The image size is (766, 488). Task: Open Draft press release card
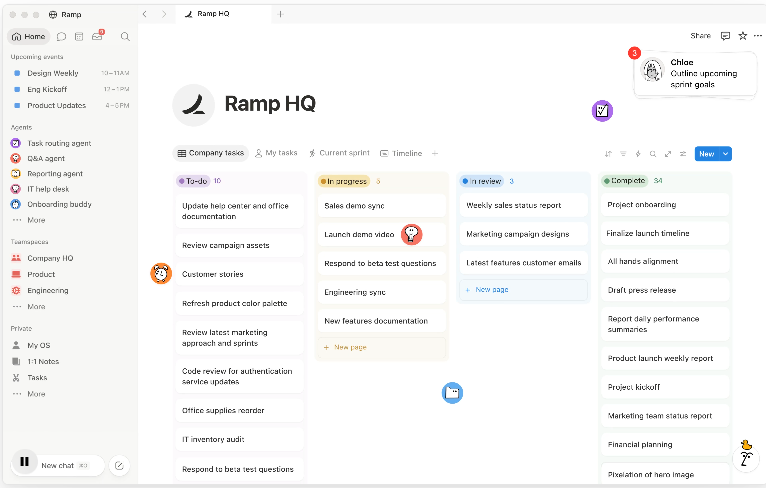point(665,290)
